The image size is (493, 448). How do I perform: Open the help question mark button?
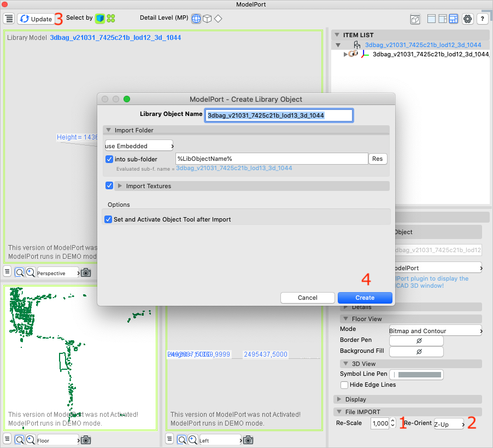tap(482, 19)
